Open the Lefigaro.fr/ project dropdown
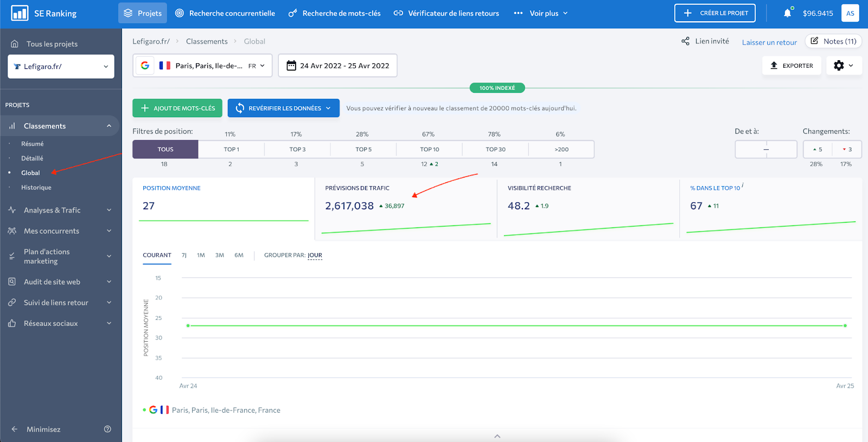868x442 pixels. tap(61, 66)
